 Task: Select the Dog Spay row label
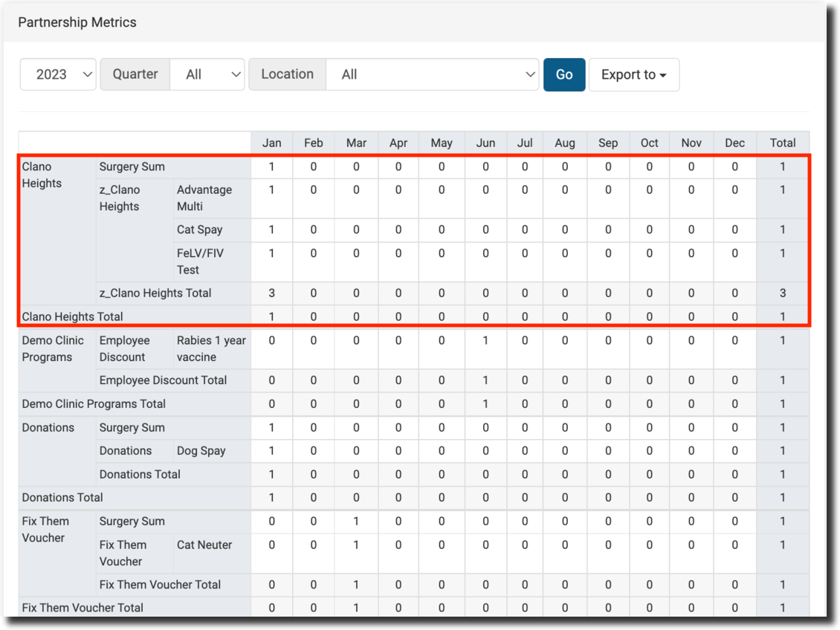[201, 451]
